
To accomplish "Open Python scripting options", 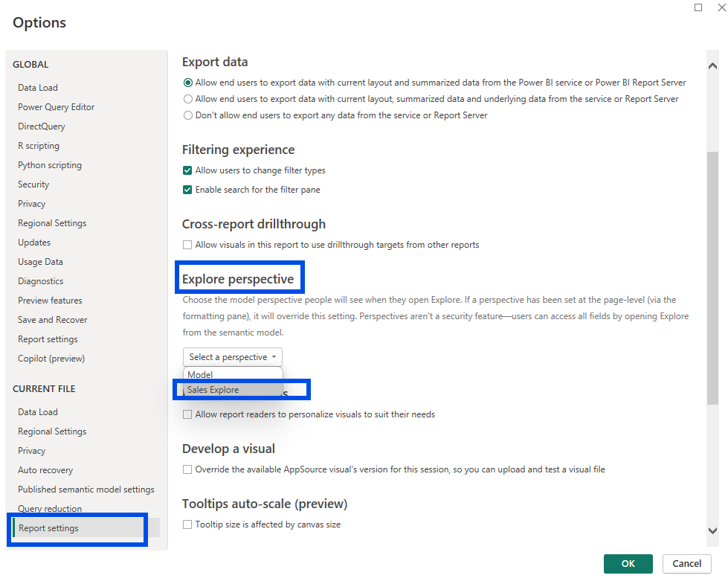I will click(50, 165).
